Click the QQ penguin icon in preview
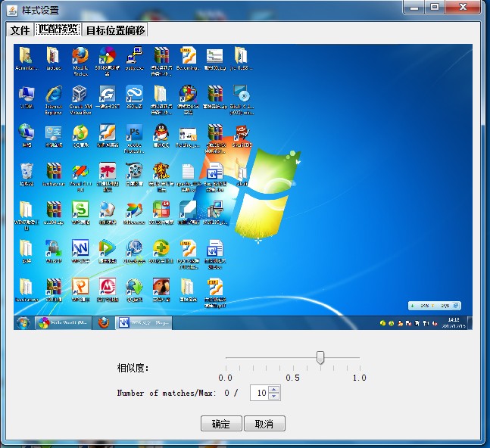The width and height of the screenshot is (490, 448). coord(161,133)
